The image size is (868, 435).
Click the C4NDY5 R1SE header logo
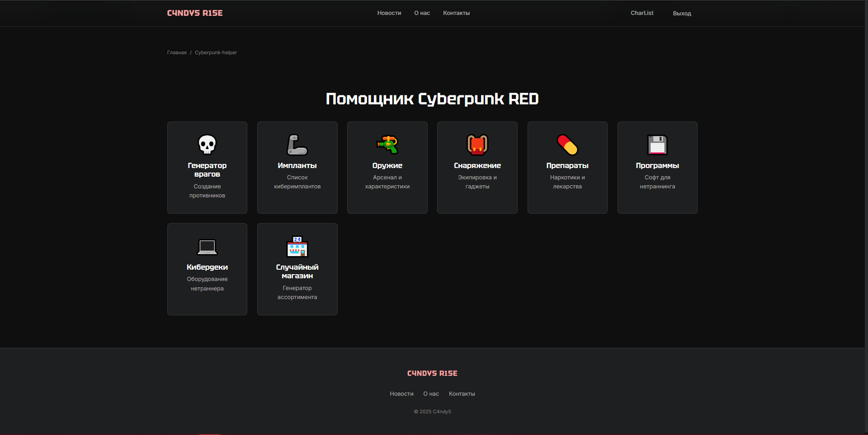tap(195, 13)
